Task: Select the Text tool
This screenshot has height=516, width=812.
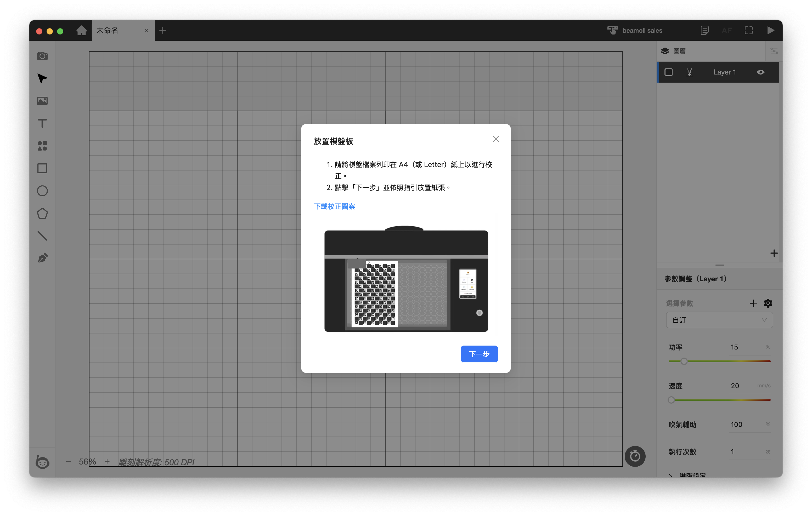Action: tap(42, 123)
